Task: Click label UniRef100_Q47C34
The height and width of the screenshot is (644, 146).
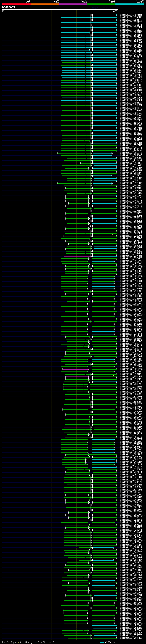Action: coord(131,595)
